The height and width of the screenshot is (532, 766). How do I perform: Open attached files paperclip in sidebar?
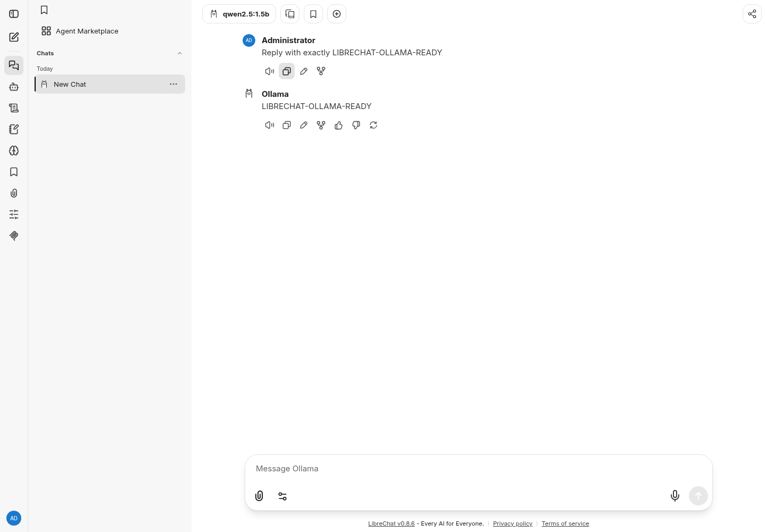pyautogui.click(x=14, y=193)
